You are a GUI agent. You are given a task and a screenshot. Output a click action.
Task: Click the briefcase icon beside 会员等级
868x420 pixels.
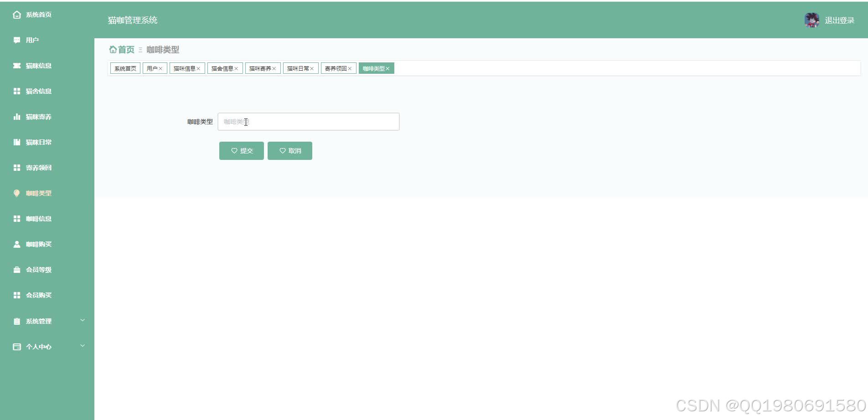17,270
